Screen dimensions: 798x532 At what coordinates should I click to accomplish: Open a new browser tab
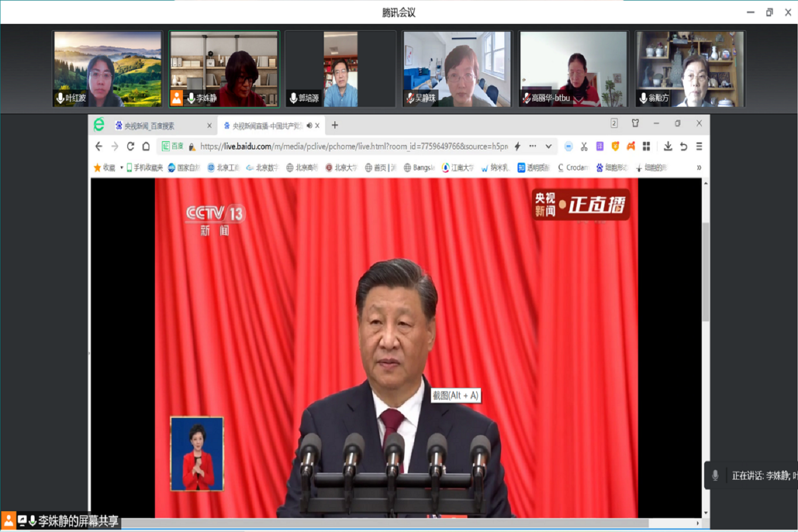pyautogui.click(x=335, y=125)
